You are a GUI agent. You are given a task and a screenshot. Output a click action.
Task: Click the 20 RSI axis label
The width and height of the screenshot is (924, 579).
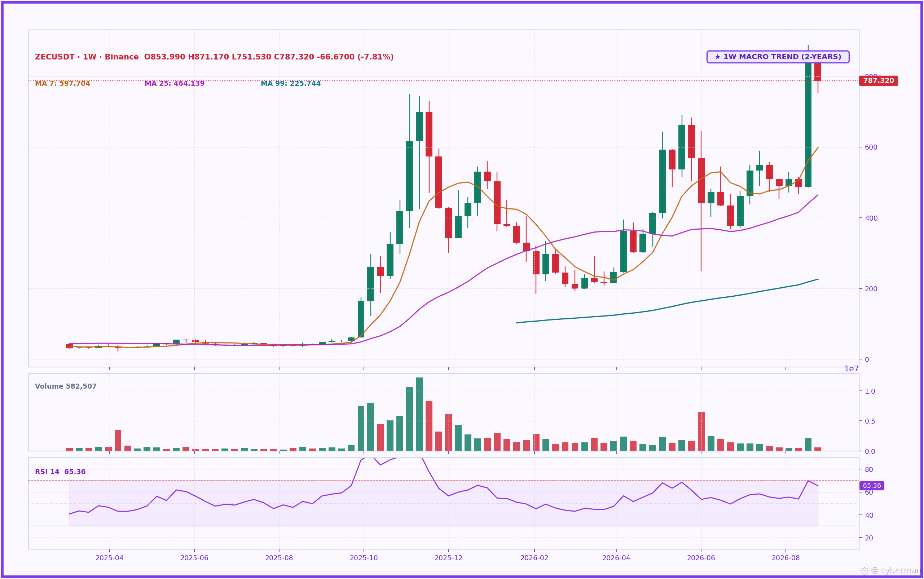click(x=869, y=538)
